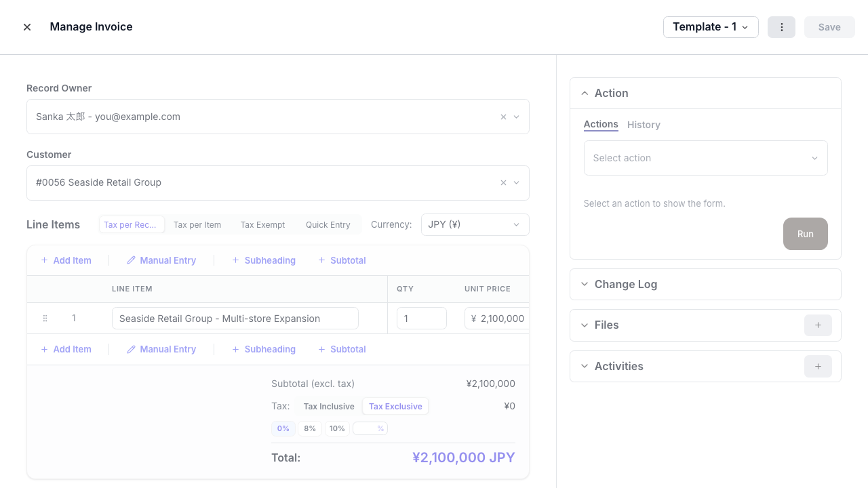Switch to the Tax Exempt tab
The image size is (868, 488).
262,224
